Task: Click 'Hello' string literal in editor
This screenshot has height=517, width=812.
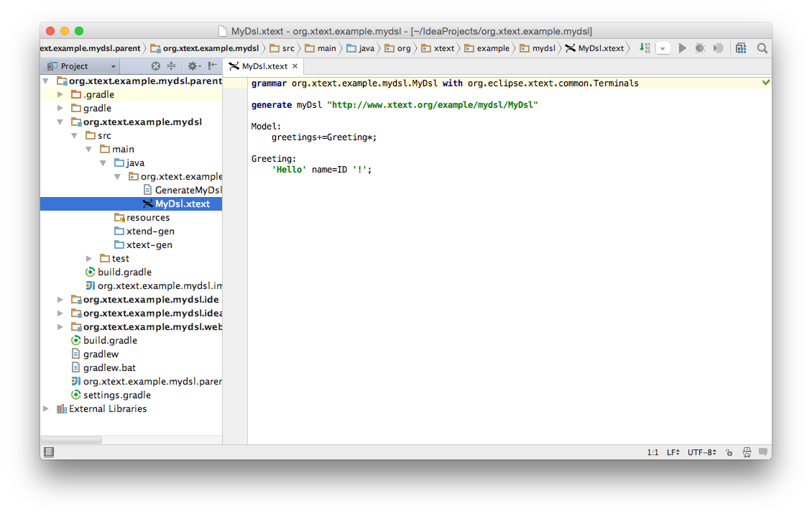Action: coord(289,170)
